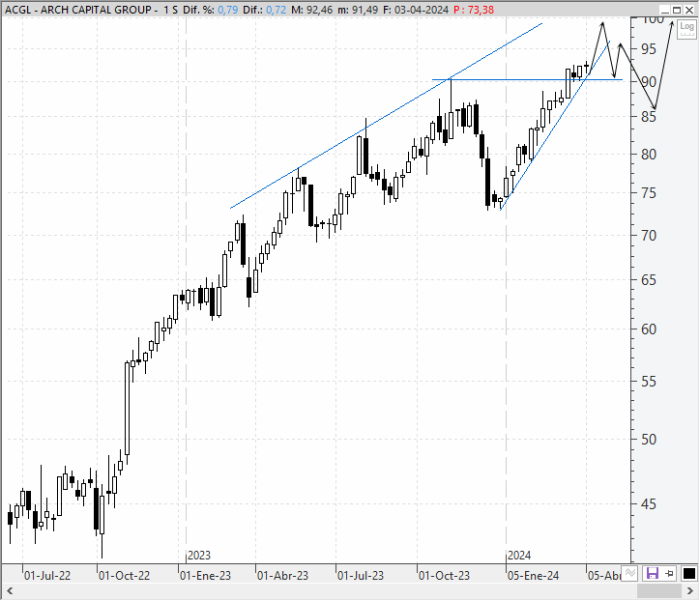Click the 01-Jul-23 date label
The height and width of the screenshot is (601, 700).
[x=361, y=576]
